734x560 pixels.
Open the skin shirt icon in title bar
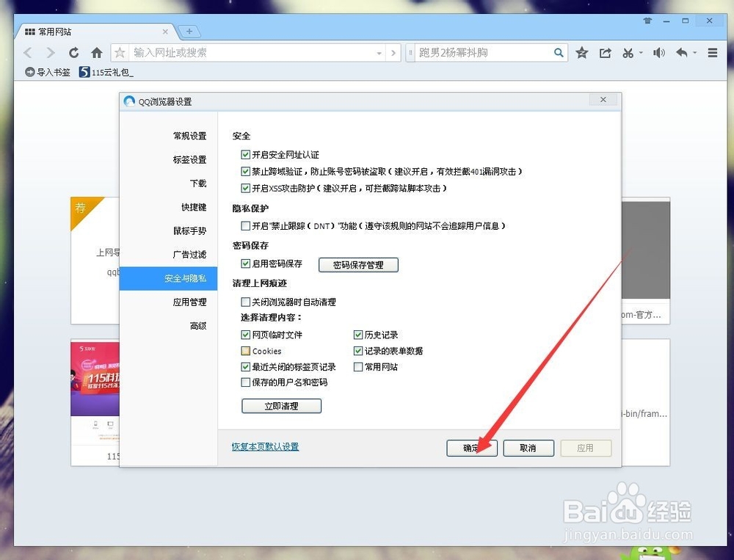[647, 21]
